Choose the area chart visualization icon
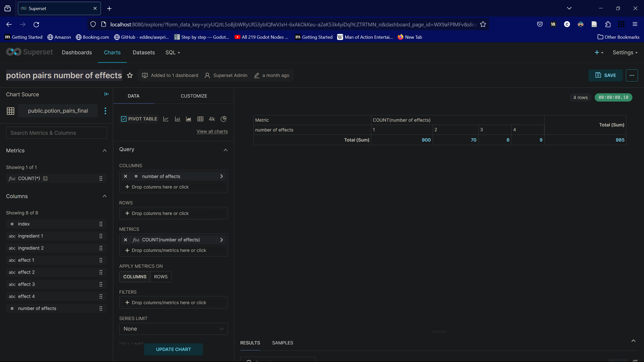The image size is (644, 362). tap(188, 119)
